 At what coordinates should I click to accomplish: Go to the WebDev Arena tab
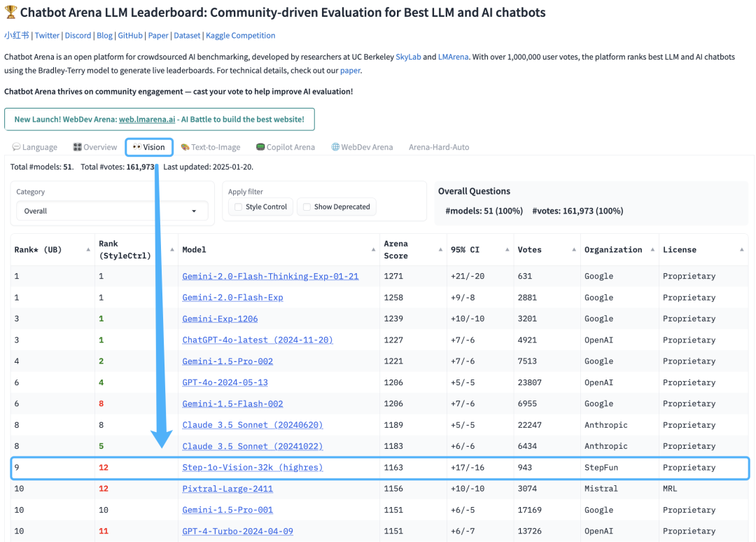coord(362,147)
